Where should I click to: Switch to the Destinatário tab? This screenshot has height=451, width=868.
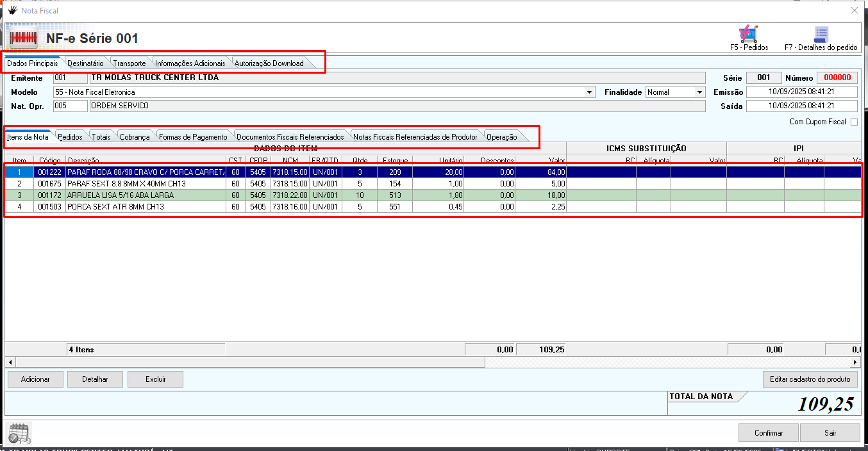pos(85,63)
